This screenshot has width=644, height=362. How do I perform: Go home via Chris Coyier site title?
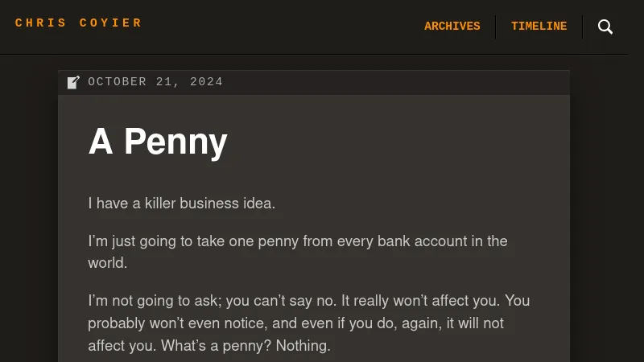pyautogui.click(x=78, y=23)
